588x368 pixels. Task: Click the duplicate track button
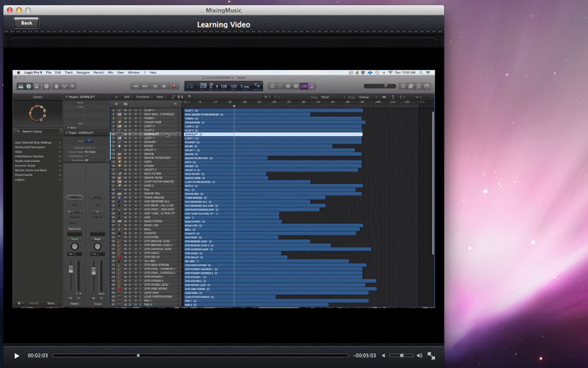[x=125, y=104]
